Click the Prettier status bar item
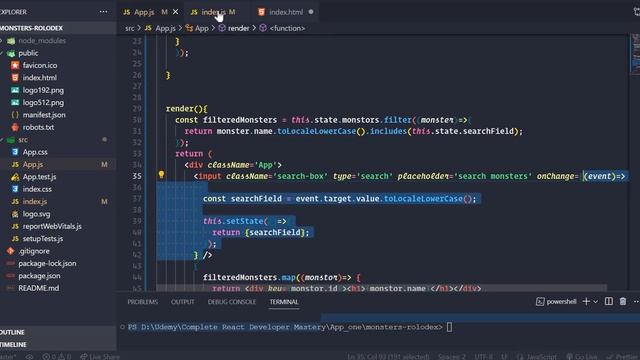This screenshot has width=640, height=360. tap(624, 356)
